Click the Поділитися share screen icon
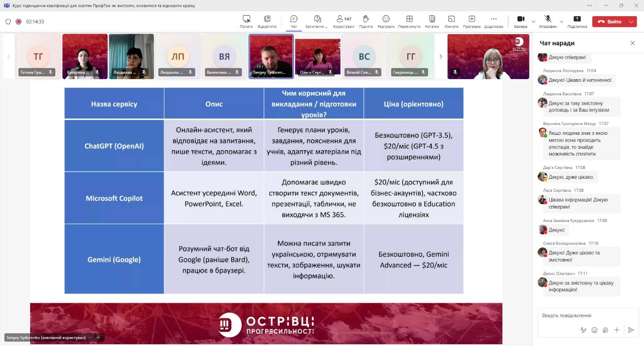644x346 pixels. coord(577,19)
